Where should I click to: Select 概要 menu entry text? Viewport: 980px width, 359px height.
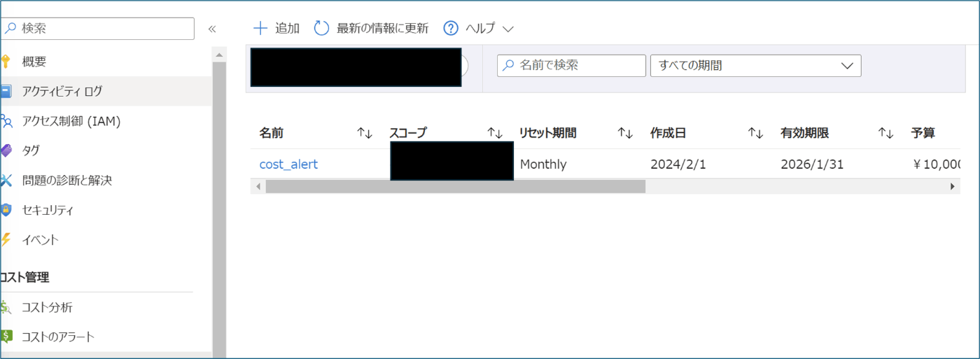pos(34,62)
